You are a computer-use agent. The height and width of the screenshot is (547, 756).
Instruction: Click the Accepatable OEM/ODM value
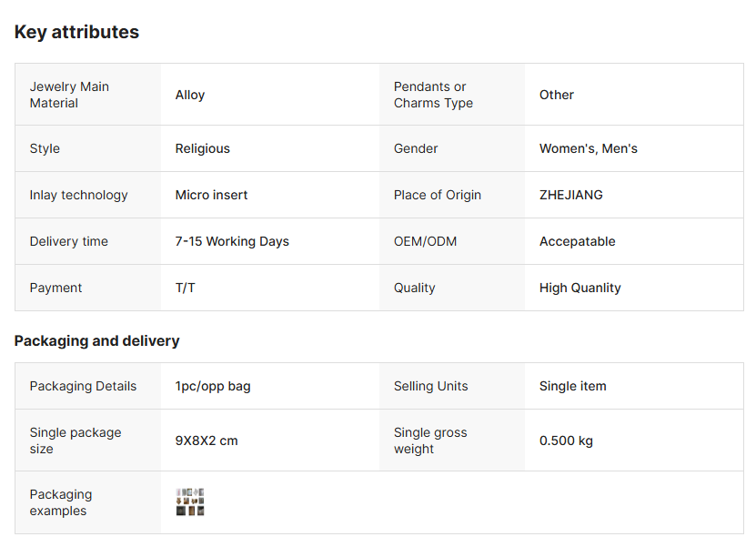tap(577, 241)
